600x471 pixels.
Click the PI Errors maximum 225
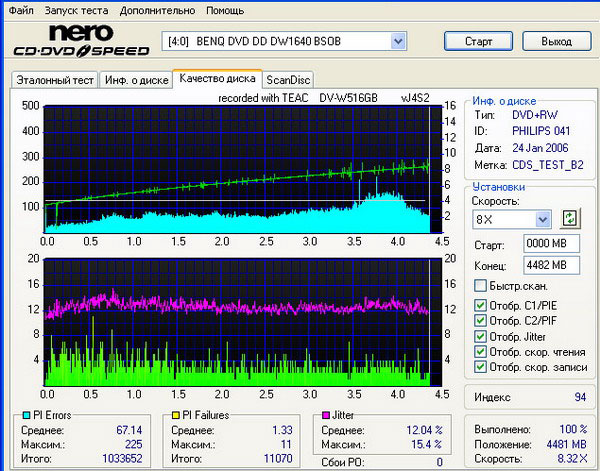[x=134, y=444]
